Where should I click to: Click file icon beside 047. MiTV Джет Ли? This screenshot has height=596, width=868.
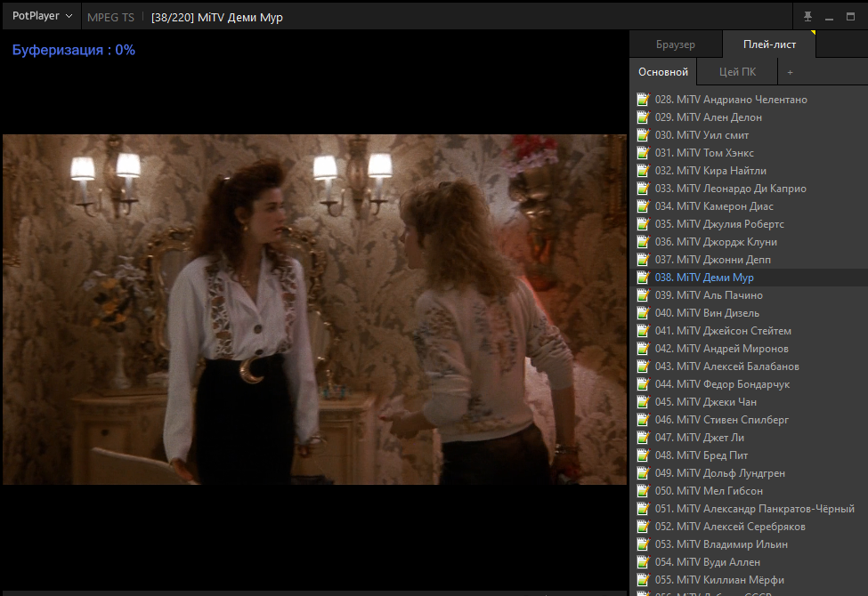coord(644,438)
